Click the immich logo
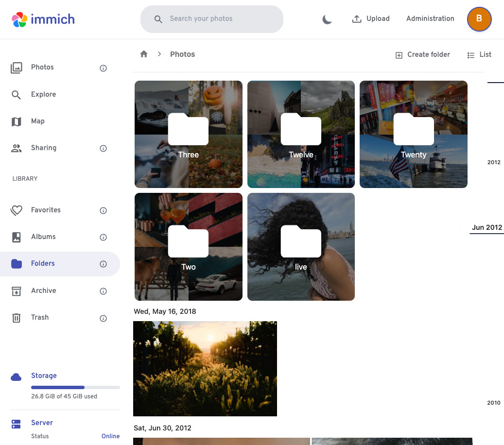Viewport: 504px width, 445px height. click(x=43, y=19)
